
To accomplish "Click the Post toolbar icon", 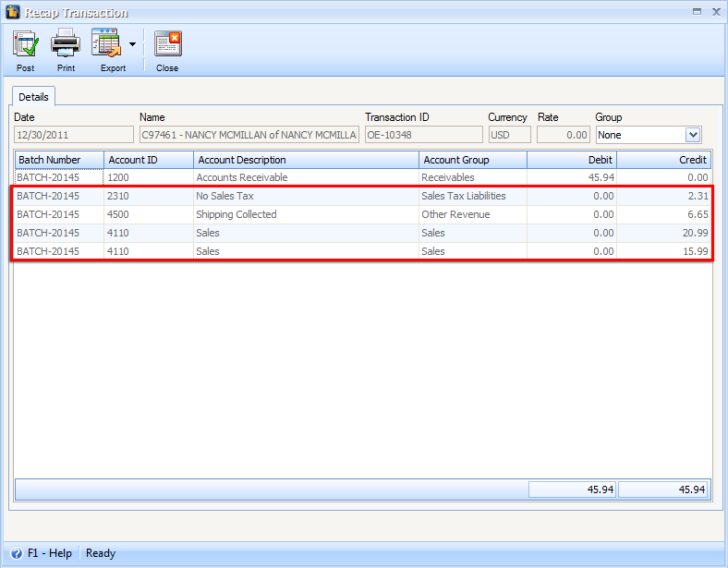I will (26, 44).
